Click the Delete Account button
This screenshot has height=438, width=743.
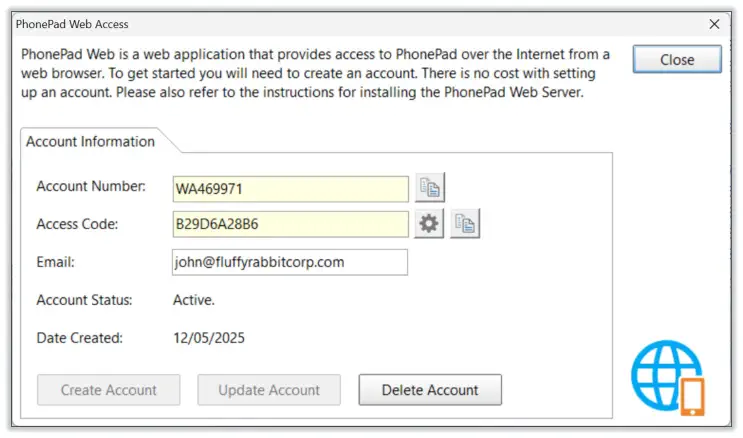[x=430, y=390]
